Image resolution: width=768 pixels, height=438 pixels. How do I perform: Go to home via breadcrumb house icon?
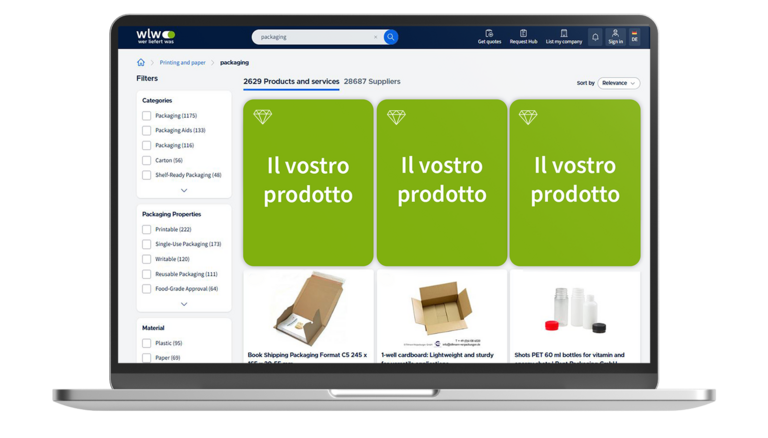141,63
